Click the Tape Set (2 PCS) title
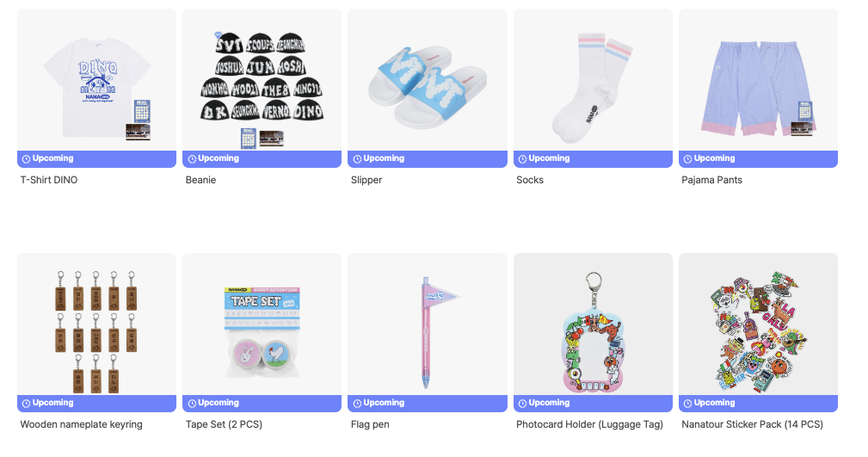868x457 pixels. tap(224, 424)
